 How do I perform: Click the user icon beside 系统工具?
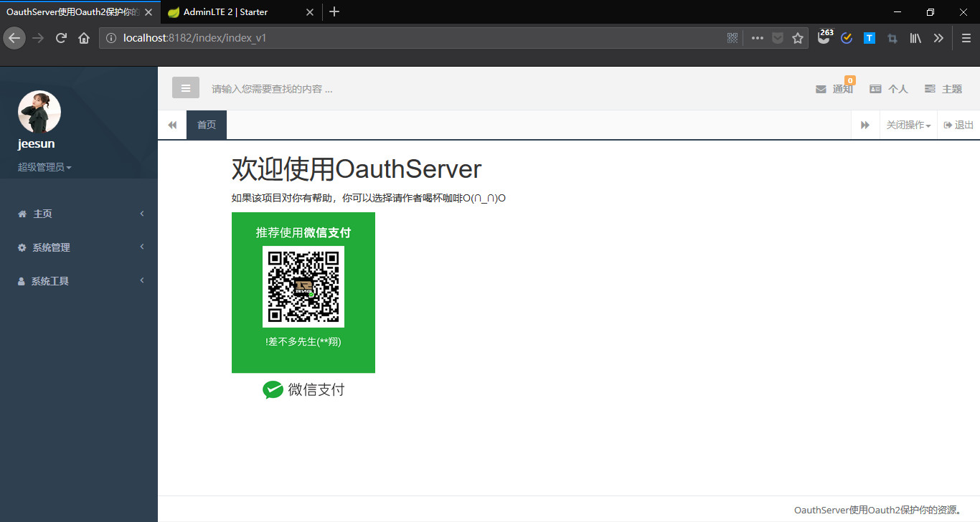click(21, 281)
